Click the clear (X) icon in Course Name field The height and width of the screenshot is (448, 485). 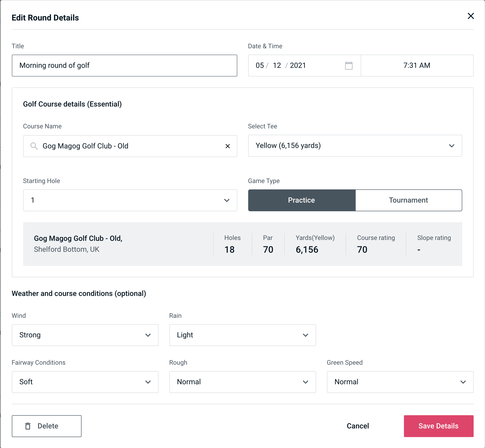[x=228, y=146]
